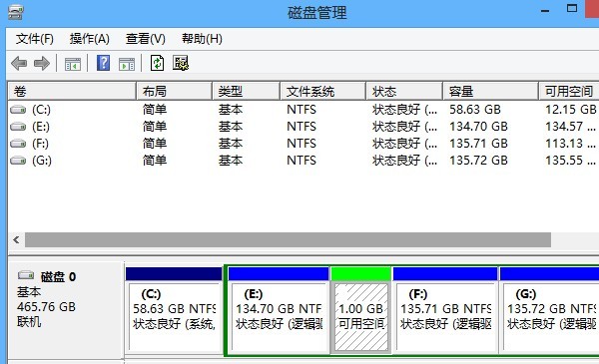Click the Forward arrow toolbar icon

pos(42,63)
